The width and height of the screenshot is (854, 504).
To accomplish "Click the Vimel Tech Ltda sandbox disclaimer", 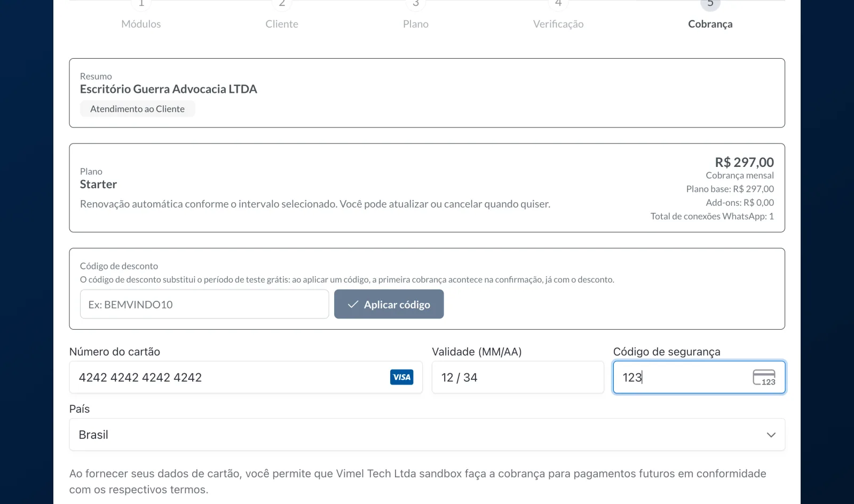I will tap(418, 482).
